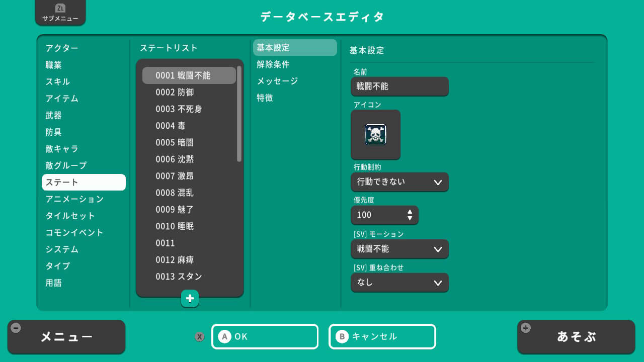Open the [SV] モーション dropdown
This screenshot has width=644, height=362.
pos(399,249)
